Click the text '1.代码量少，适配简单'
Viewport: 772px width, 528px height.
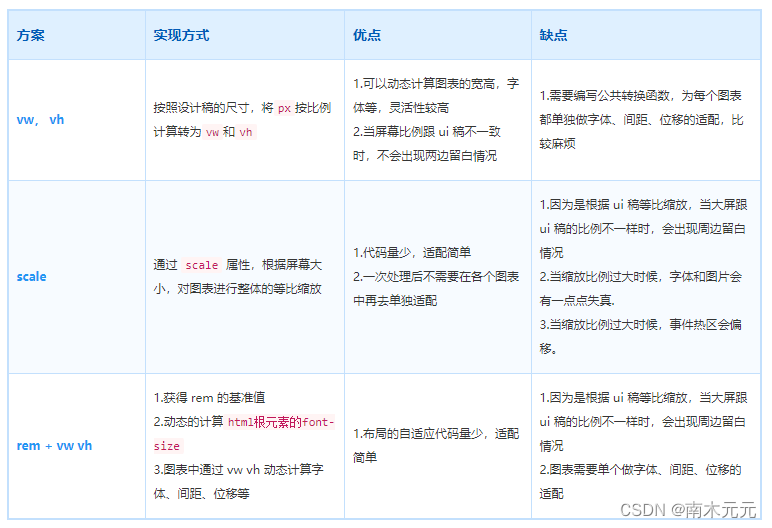(x=412, y=253)
